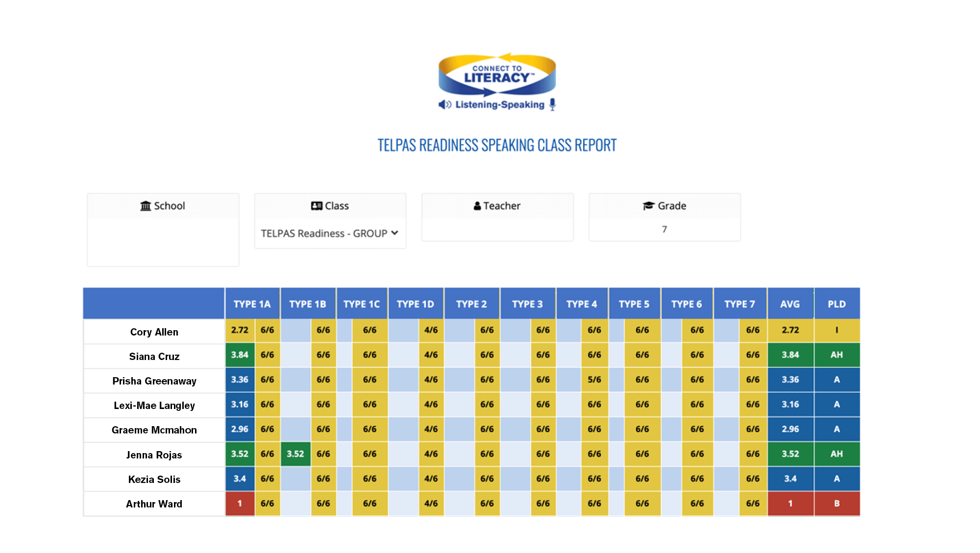Click Cory Allen's 4/6 Type 1D cell
This screenshot has height=553, width=980.
[431, 330]
